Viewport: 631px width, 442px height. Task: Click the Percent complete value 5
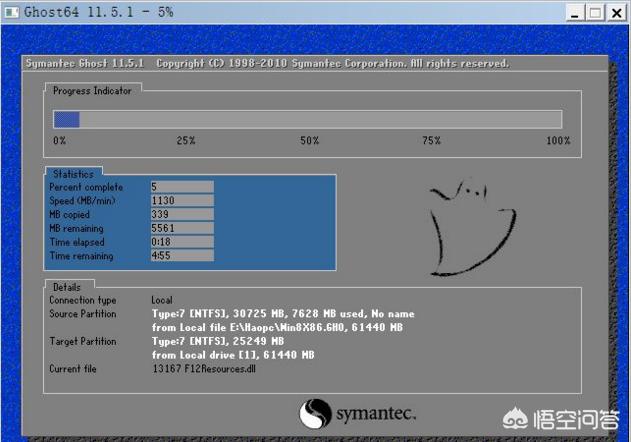[x=182, y=187]
